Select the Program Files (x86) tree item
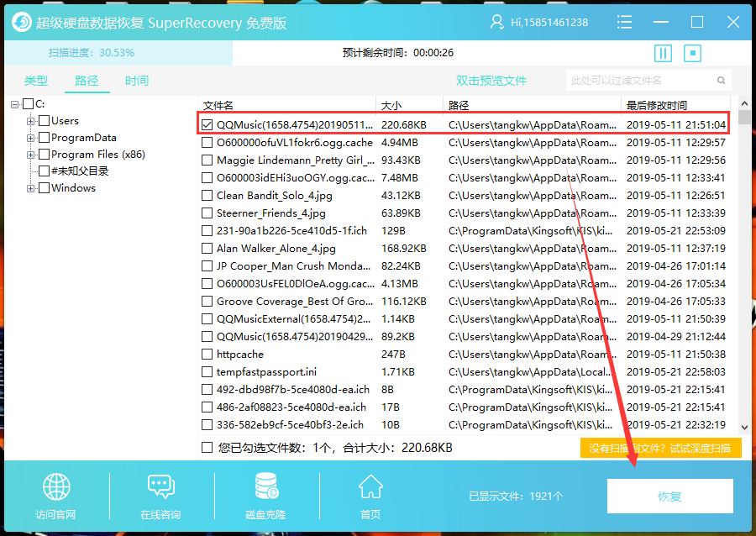Viewport: 756px width, 536px height. 98,155
